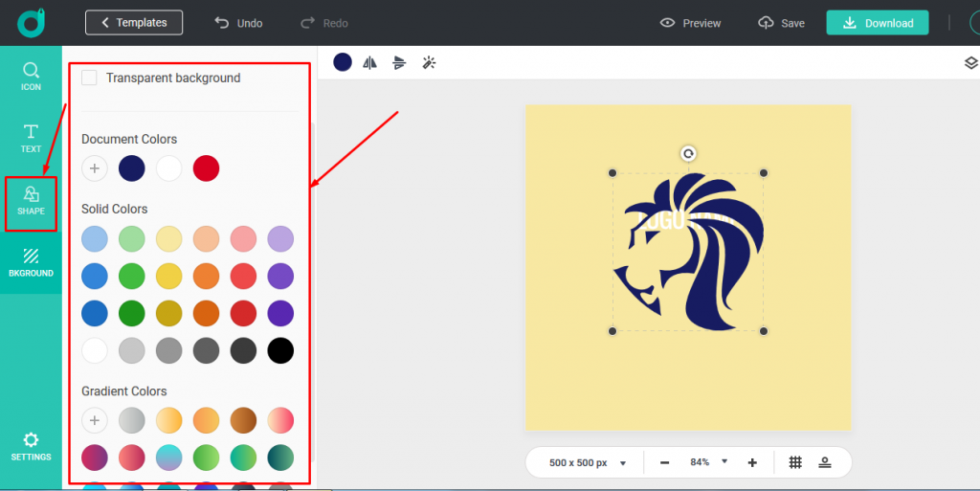Open the magic wand effects tool
The width and height of the screenshot is (980, 491).
(429, 62)
